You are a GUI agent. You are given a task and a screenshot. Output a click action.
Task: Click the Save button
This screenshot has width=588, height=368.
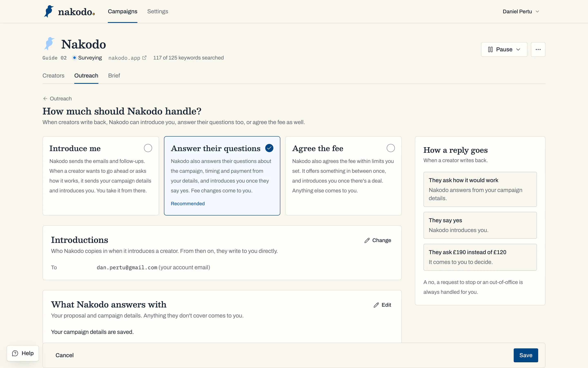pyautogui.click(x=526, y=355)
